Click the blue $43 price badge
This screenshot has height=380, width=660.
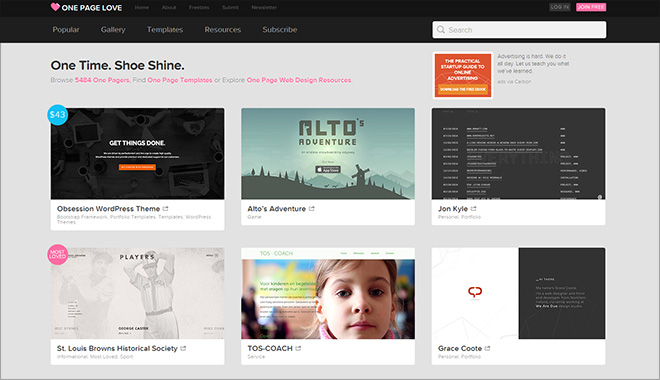click(x=57, y=114)
